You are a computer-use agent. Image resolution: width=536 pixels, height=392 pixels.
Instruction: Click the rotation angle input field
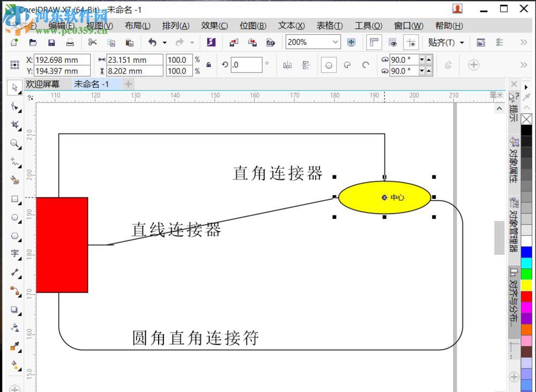(245, 64)
